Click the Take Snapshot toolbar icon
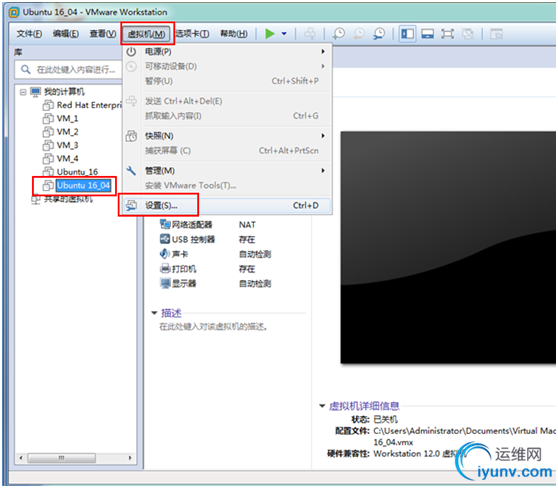 (x=338, y=34)
